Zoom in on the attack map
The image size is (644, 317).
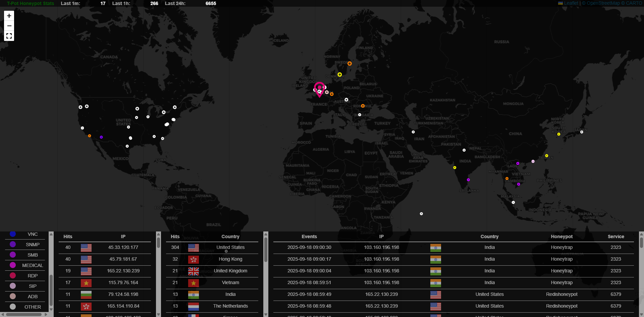9,16
